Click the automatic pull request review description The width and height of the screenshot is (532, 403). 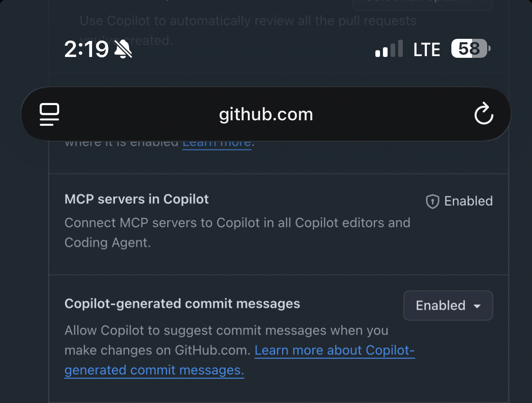(x=248, y=21)
